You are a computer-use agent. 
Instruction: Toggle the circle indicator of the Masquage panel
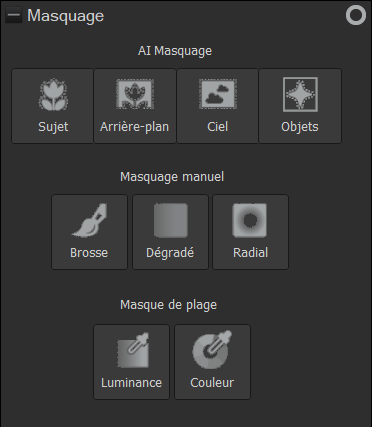[x=356, y=15]
